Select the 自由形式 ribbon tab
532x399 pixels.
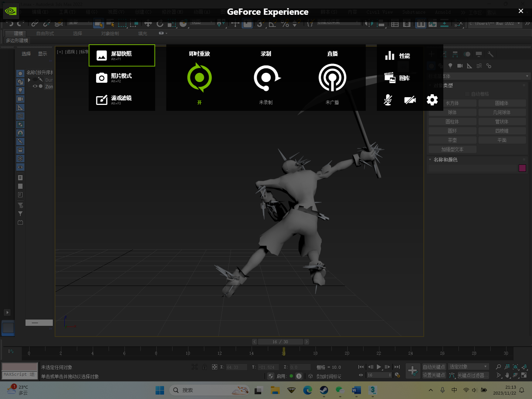point(45,33)
